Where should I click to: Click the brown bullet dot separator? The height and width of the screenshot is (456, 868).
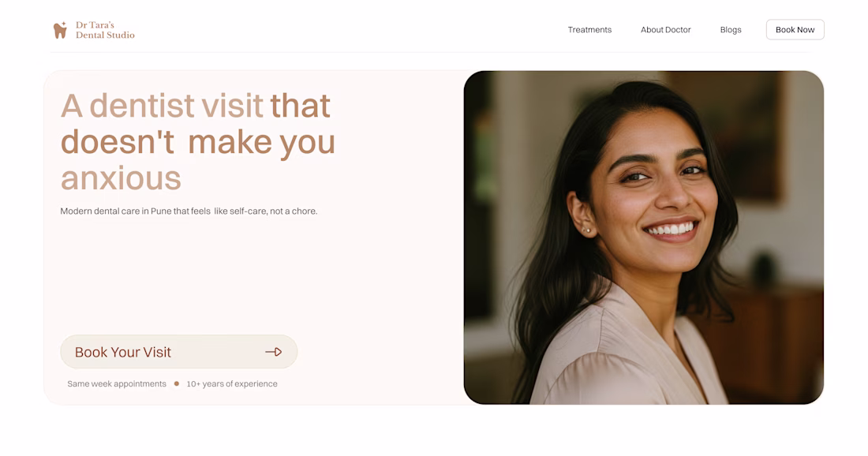click(x=177, y=383)
